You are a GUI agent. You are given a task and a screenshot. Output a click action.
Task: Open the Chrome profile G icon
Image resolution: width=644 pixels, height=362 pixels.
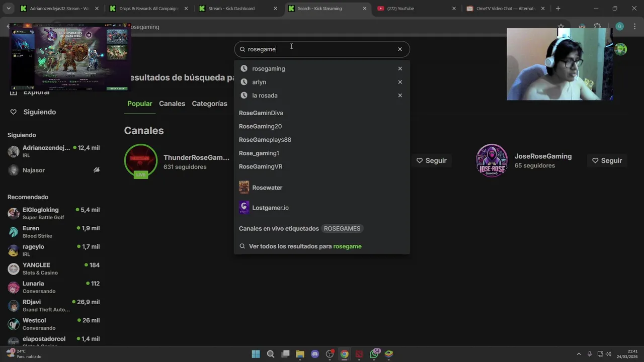619,27
